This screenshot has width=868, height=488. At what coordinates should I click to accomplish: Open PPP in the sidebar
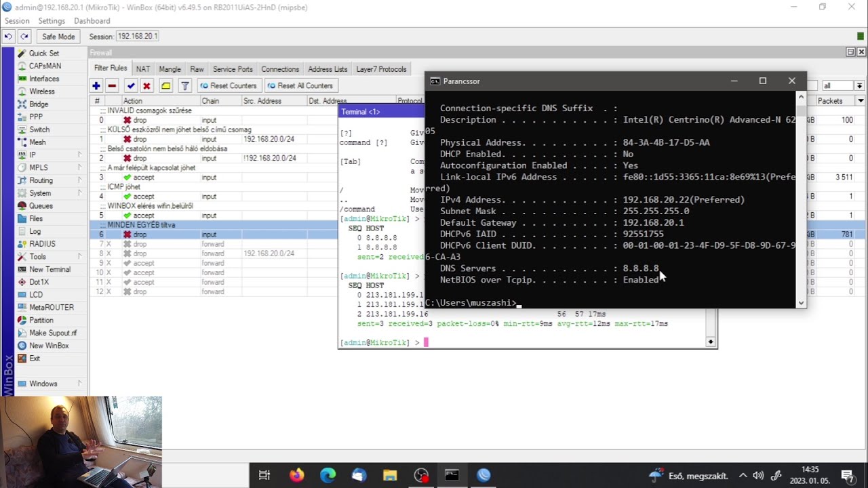[x=36, y=117]
